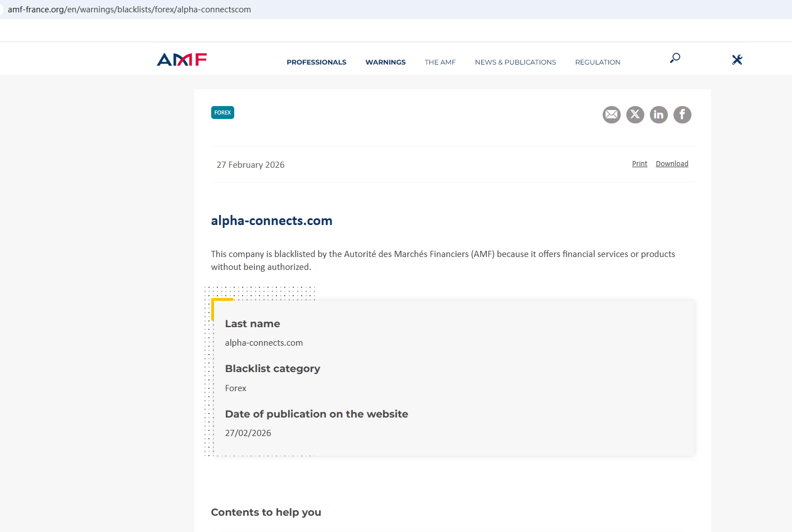Click the Print link

639,164
